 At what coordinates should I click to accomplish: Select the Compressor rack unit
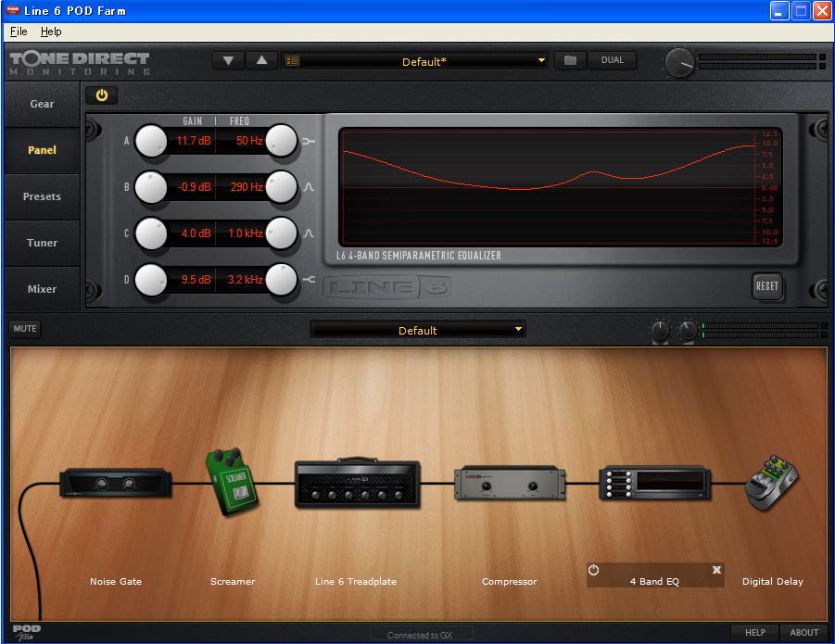tap(510, 484)
